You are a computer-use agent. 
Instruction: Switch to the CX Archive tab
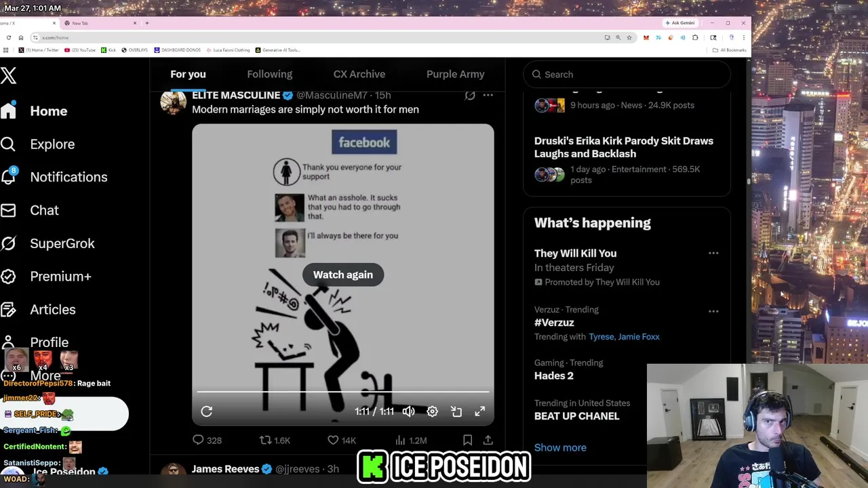(x=359, y=75)
